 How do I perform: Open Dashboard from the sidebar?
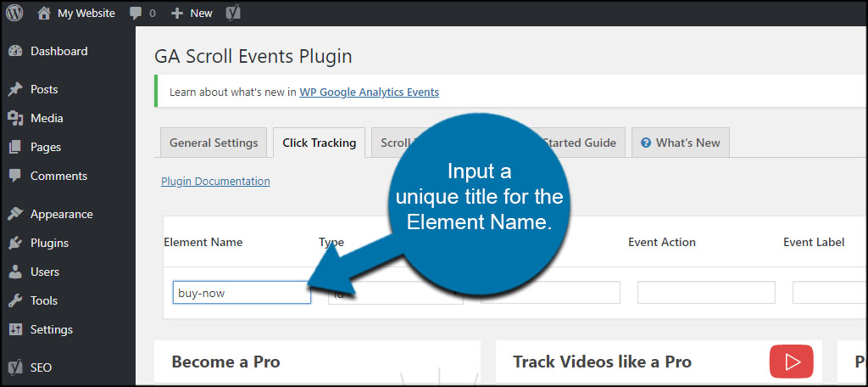coord(58,51)
